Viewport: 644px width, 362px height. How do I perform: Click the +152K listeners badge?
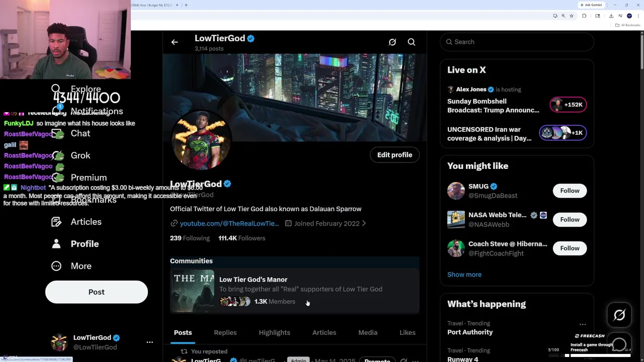(x=568, y=105)
